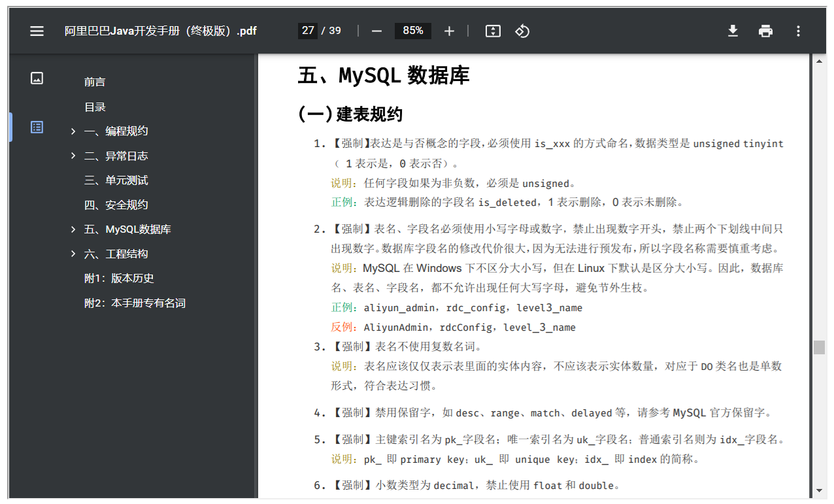
Task: Open 附2：本手册专有名词 outline entry
Action: (135, 303)
